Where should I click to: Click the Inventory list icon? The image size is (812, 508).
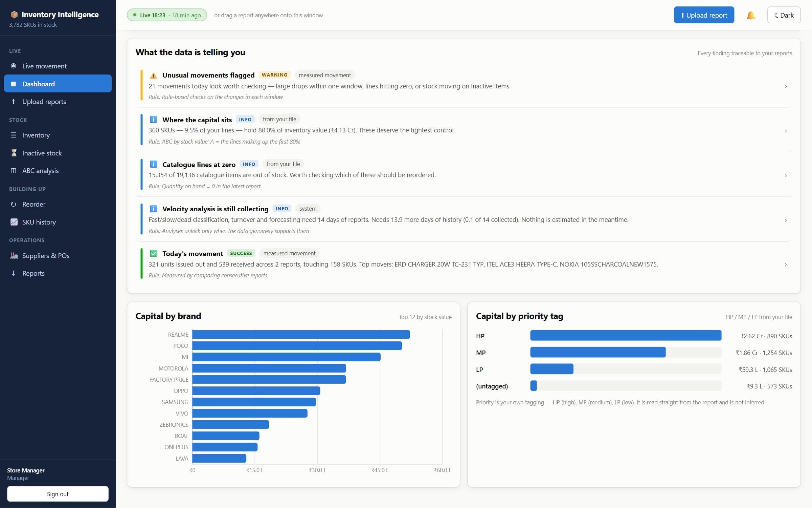(14, 135)
